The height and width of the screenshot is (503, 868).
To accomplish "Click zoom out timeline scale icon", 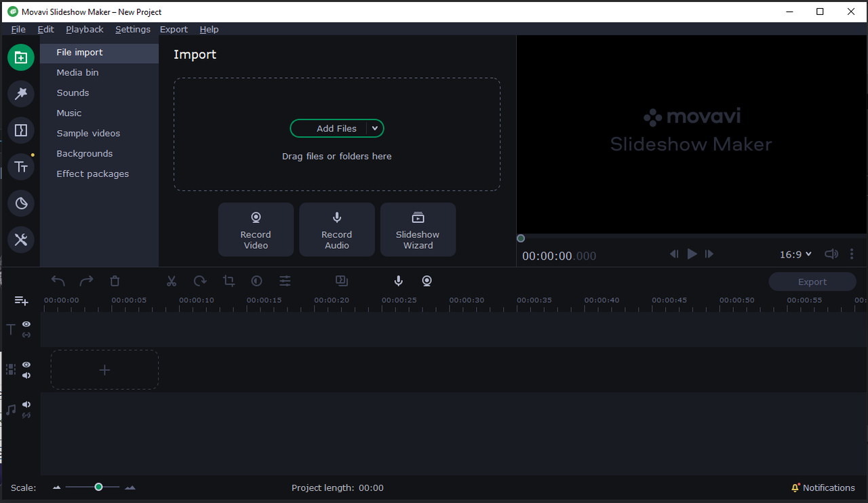I will click(57, 487).
